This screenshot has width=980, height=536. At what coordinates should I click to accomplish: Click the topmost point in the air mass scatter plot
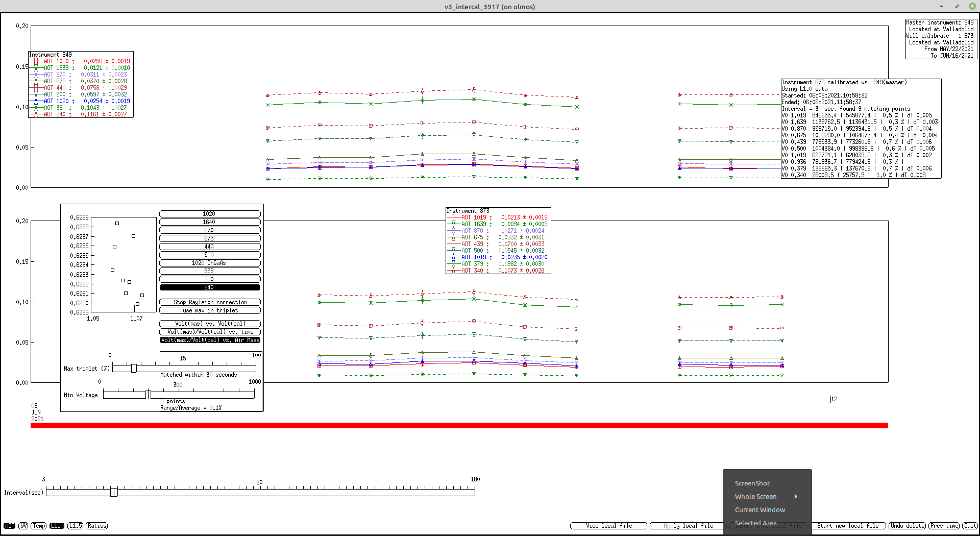pyautogui.click(x=117, y=223)
